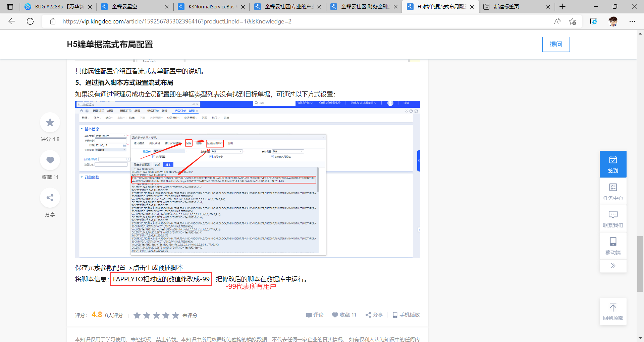The height and width of the screenshot is (342, 644).
Task: Rate the article with the star circle
Action: [x=50, y=123]
